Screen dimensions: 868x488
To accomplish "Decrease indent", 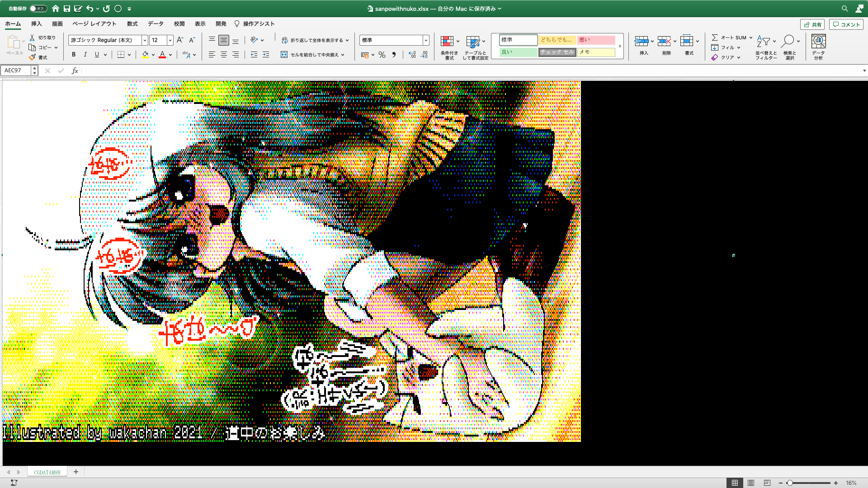I will click(x=254, y=55).
